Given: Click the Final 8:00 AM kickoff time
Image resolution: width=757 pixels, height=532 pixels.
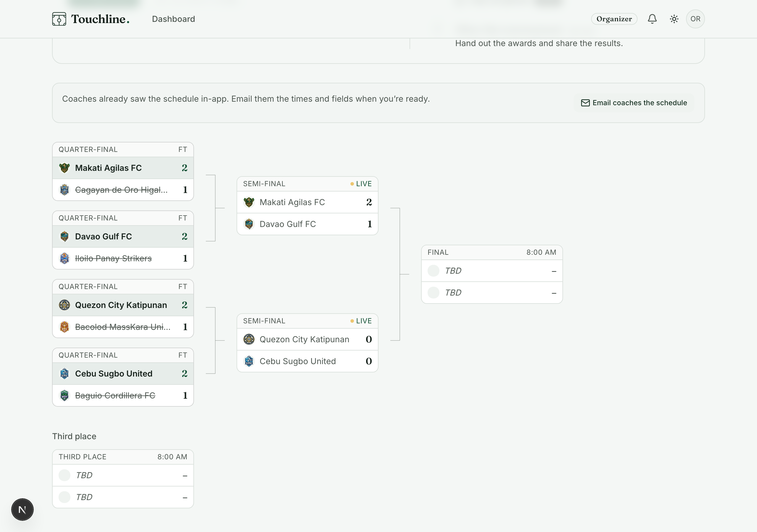Looking at the screenshot, I should click(541, 252).
